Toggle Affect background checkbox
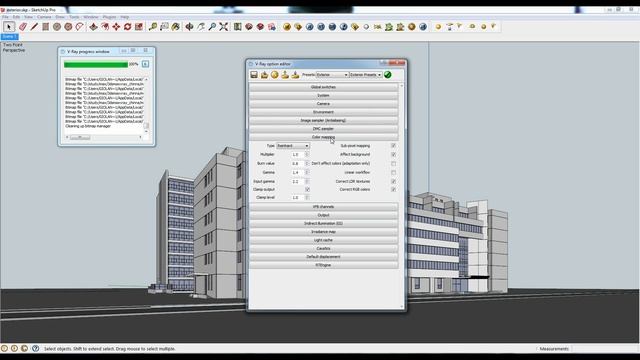This screenshot has width=640, height=360. [393, 155]
